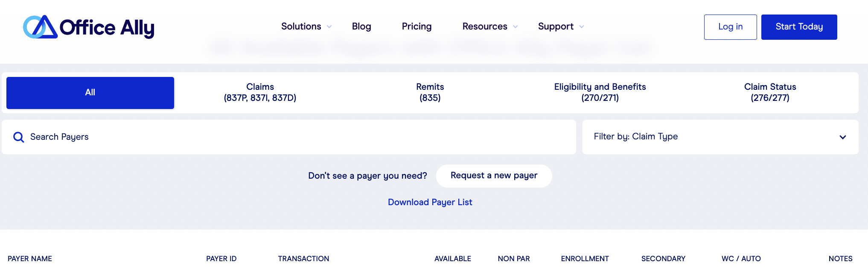Click the Payer Name column header
This screenshot has width=868, height=271.
coord(30,259)
